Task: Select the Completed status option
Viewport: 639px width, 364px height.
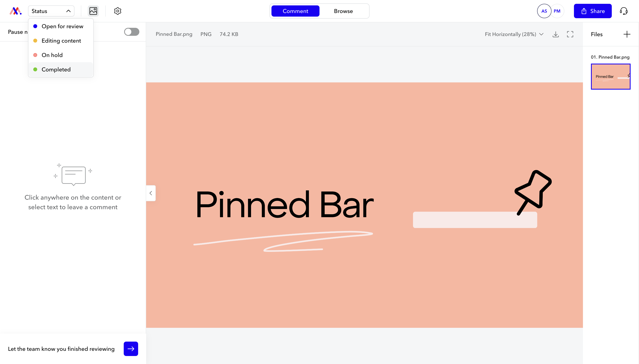Action: click(56, 69)
